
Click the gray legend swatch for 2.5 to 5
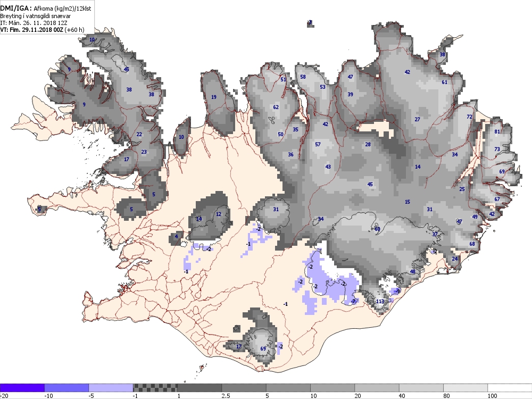click(244, 388)
